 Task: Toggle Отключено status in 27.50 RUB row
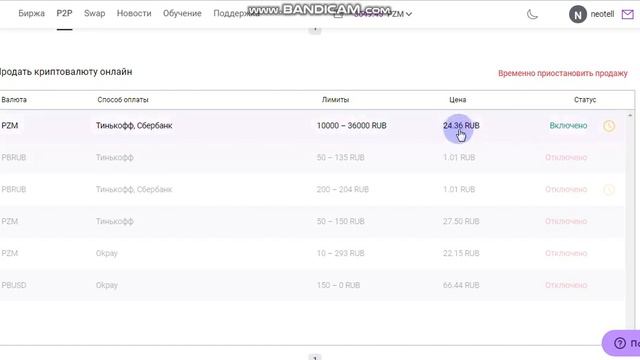pos(566,221)
